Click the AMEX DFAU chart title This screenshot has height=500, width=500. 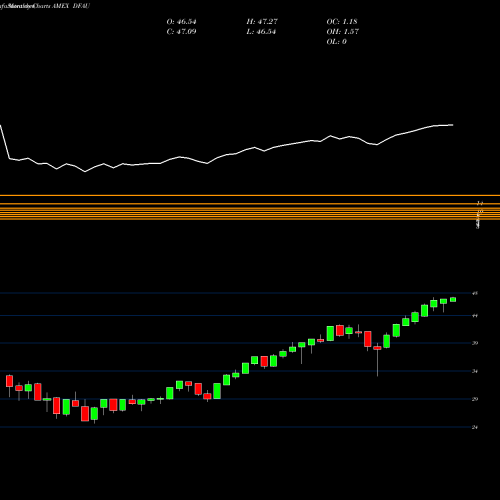(x=71, y=6)
